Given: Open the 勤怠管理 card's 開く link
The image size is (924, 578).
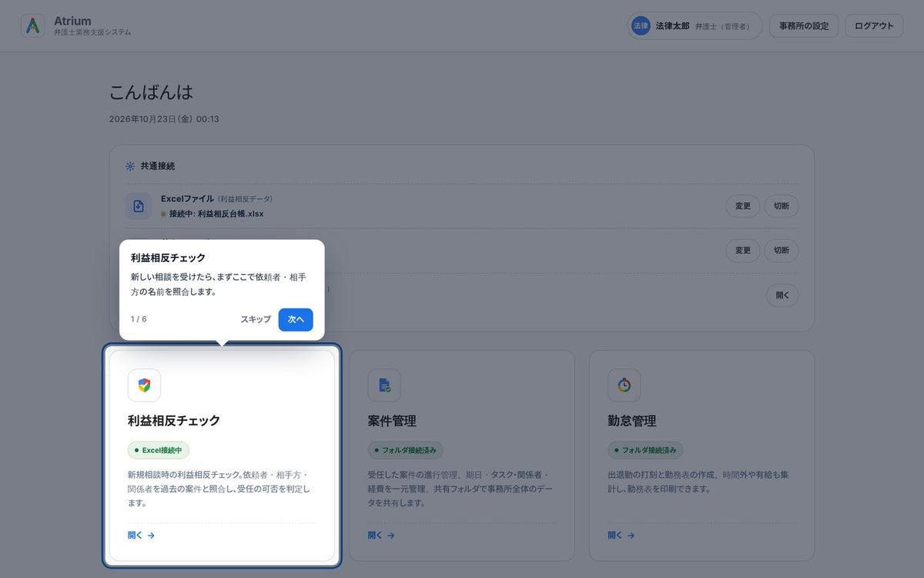Looking at the screenshot, I should click(x=621, y=535).
